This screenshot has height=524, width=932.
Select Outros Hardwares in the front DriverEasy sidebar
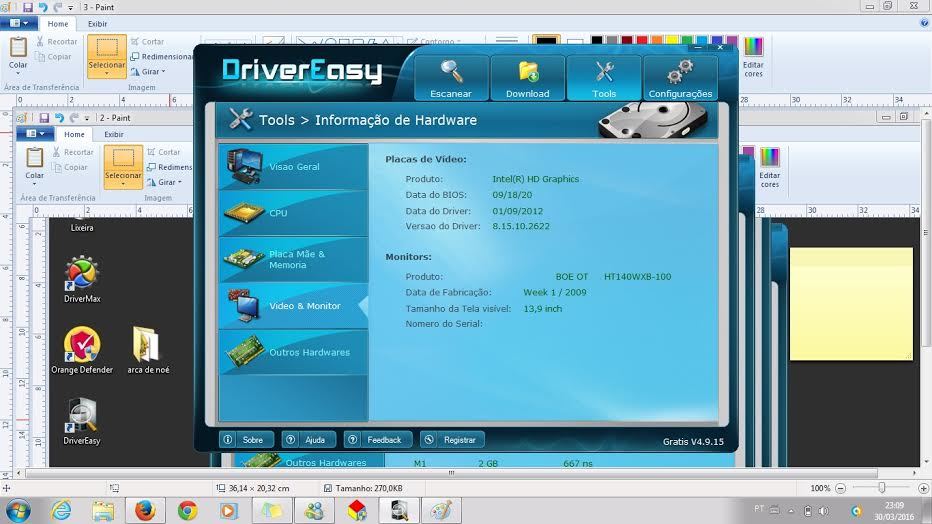[x=293, y=352]
